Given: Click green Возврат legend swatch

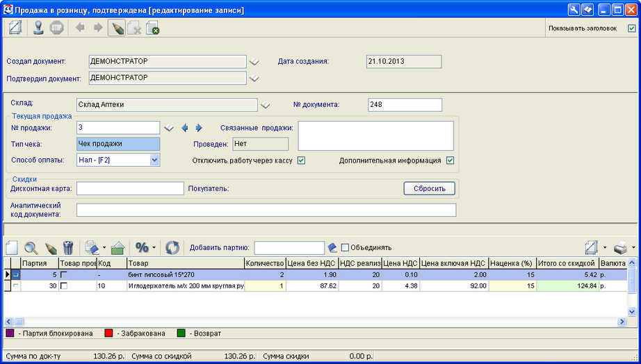Looking at the screenshot, I should [181, 333].
